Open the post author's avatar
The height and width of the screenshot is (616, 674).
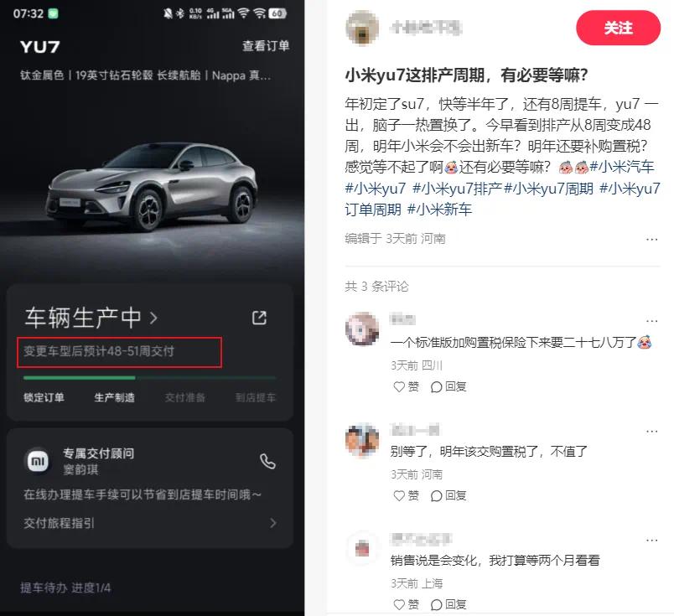pyautogui.click(x=362, y=28)
